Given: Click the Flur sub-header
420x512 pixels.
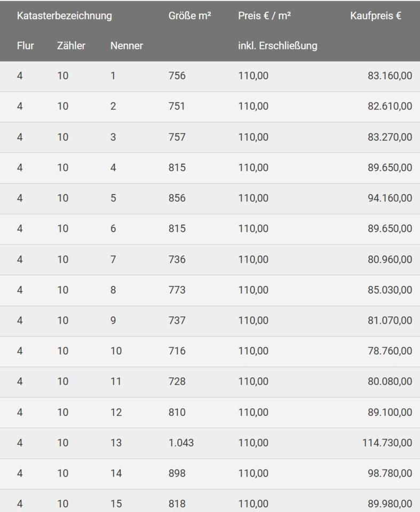Looking at the screenshot, I should tap(25, 46).
